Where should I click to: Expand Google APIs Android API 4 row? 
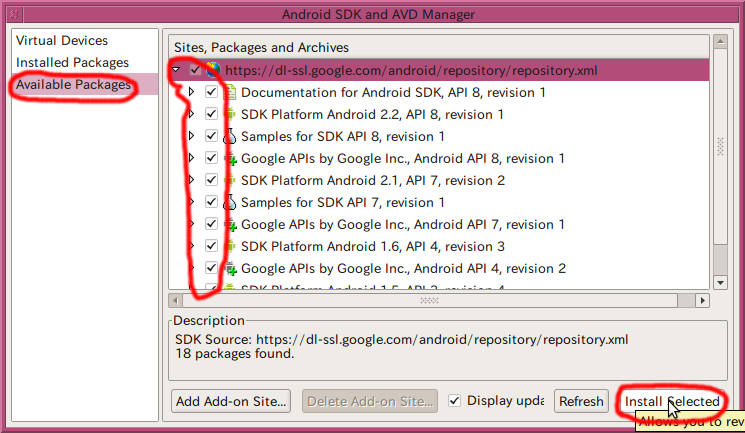click(x=191, y=268)
